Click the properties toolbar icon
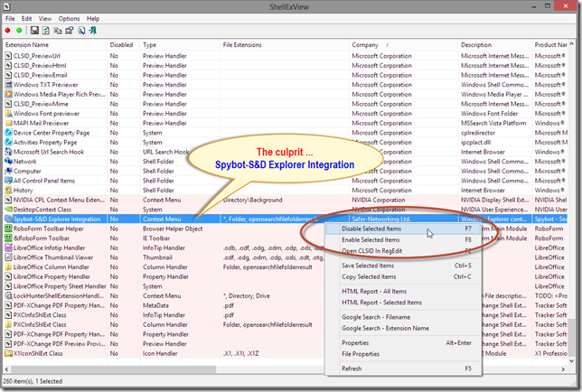Screen dimensions: 582x392 (68, 30)
